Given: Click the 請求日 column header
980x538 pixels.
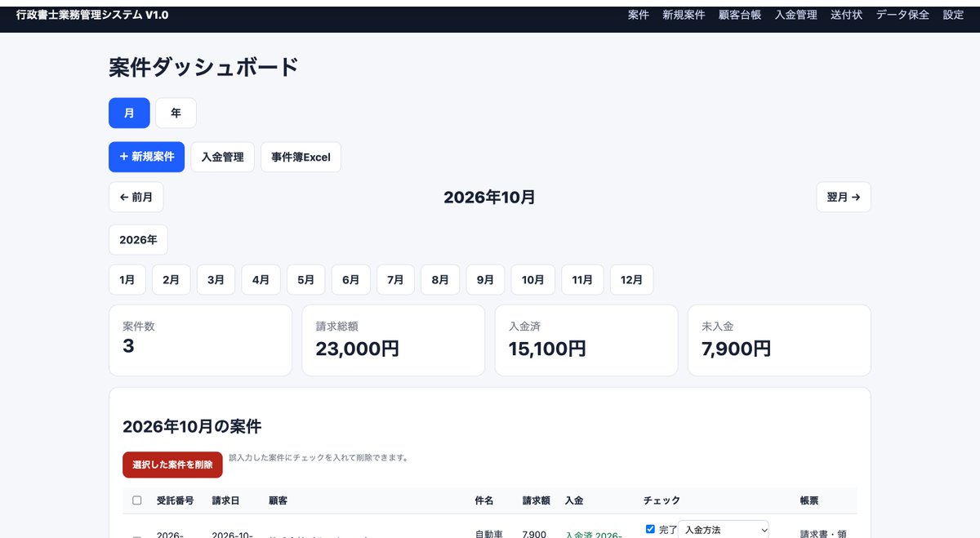Looking at the screenshot, I should 226,500.
